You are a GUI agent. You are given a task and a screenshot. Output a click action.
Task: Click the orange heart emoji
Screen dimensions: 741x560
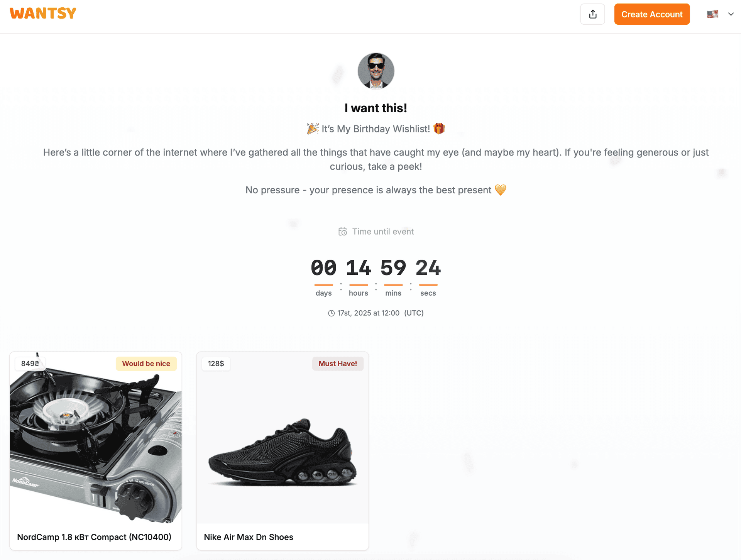coord(501,190)
